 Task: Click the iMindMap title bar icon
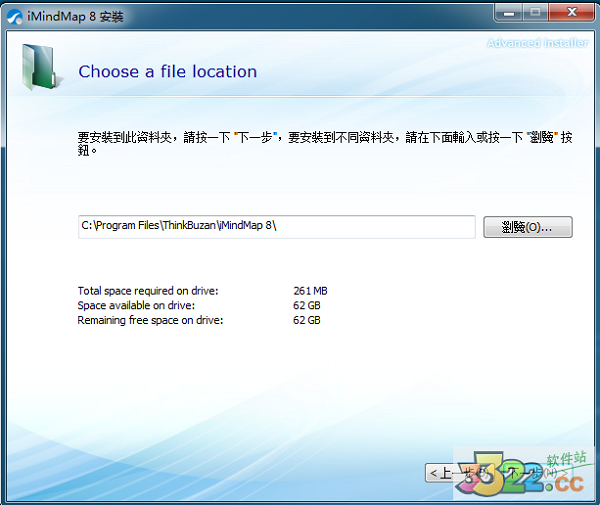click(15, 17)
